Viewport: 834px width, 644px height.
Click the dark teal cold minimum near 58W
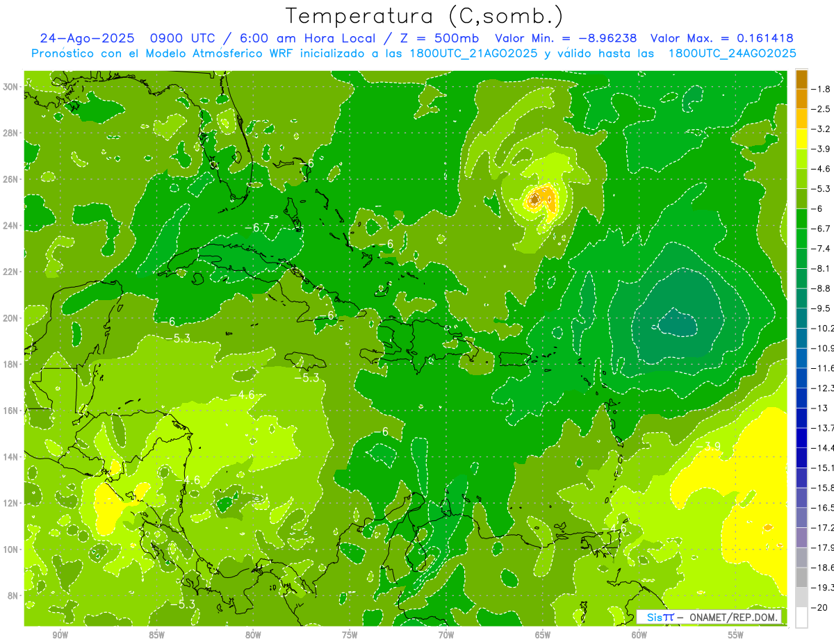pyautogui.click(x=676, y=324)
